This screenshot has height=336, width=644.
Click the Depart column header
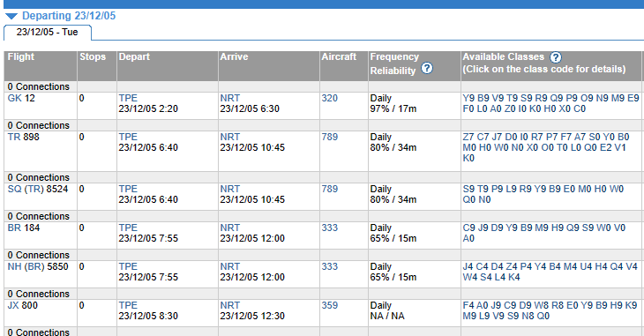[x=134, y=56]
